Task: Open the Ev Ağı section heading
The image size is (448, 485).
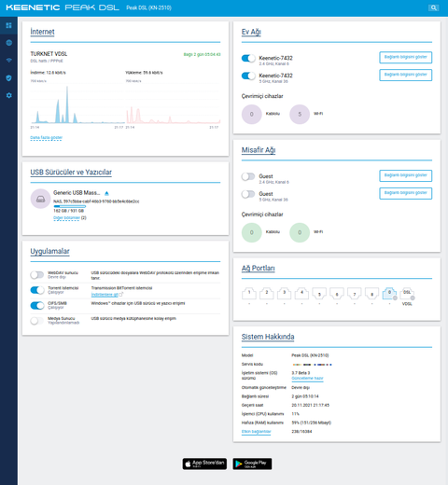Action: coord(251,32)
